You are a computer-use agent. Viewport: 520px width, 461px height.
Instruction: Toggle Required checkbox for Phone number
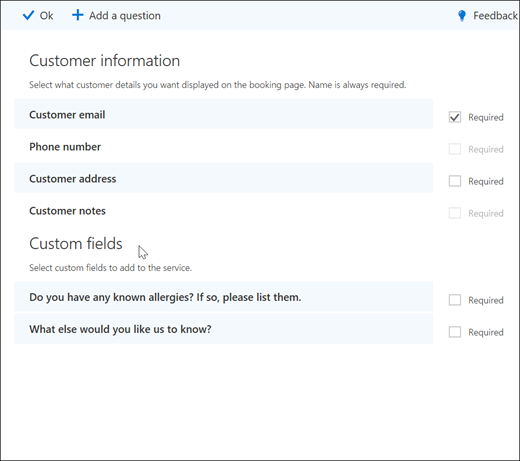tap(455, 149)
